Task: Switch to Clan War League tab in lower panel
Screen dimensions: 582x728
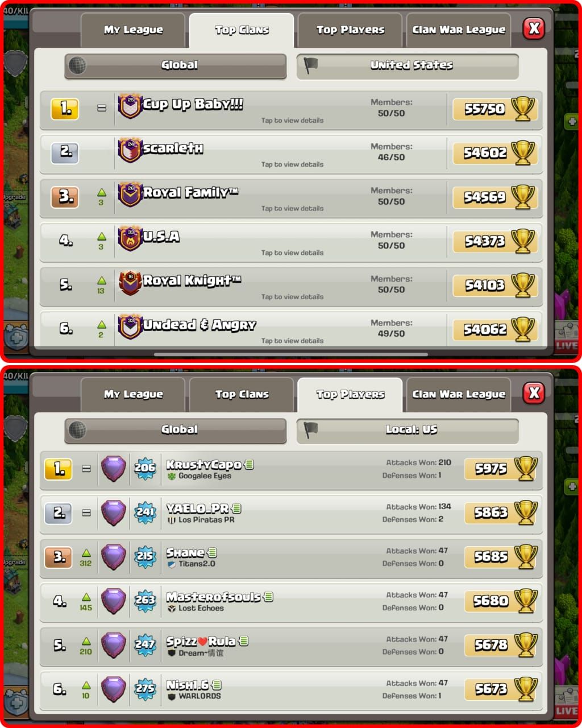Action: click(x=459, y=394)
